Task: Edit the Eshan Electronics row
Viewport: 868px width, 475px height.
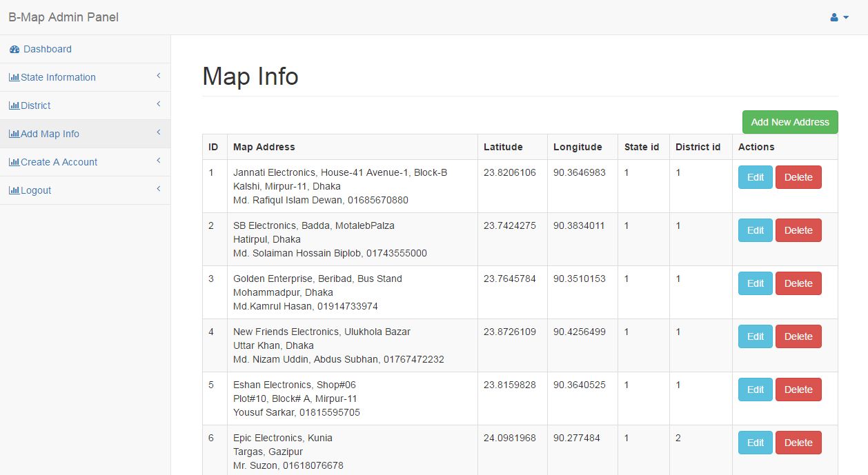Action: (756, 390)
